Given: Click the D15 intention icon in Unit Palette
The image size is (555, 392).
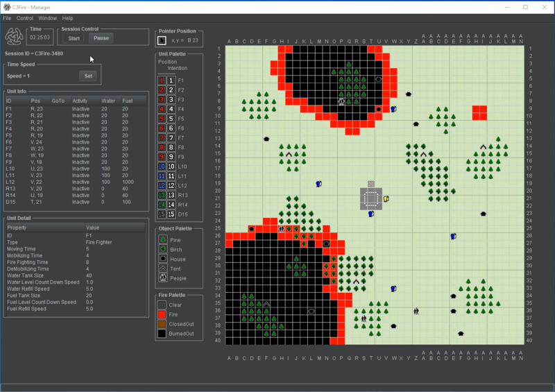Looking at the screenshot, I should coord(171,214).
